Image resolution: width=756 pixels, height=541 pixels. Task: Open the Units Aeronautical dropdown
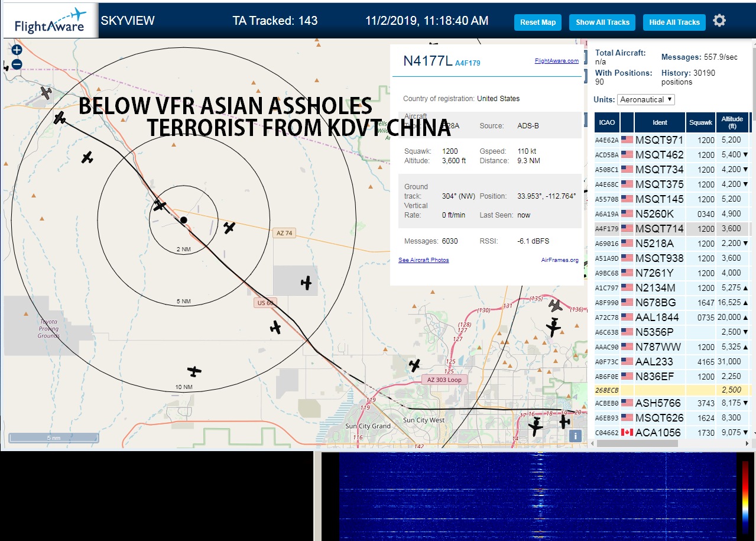[x=646, y=100]
